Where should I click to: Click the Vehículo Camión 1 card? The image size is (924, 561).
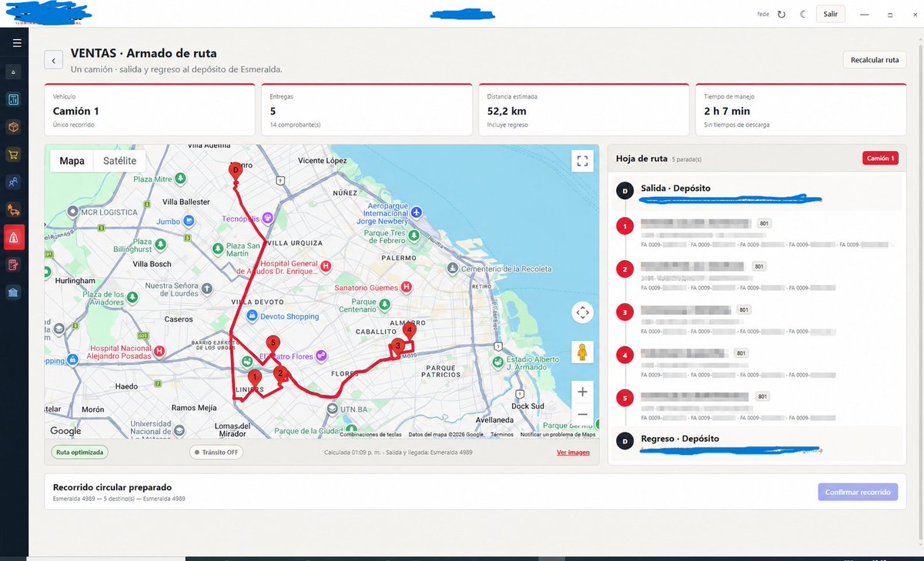149,110
